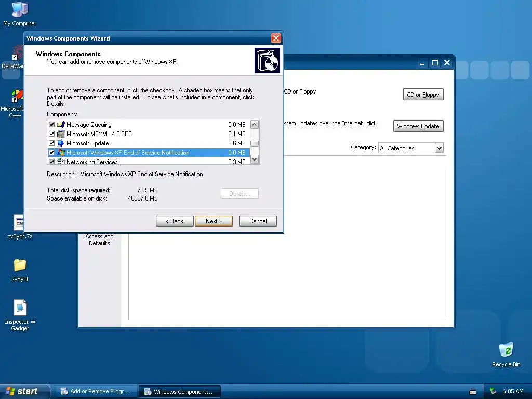Switch to Windows Components taskbar item

(x=180, y=392)
